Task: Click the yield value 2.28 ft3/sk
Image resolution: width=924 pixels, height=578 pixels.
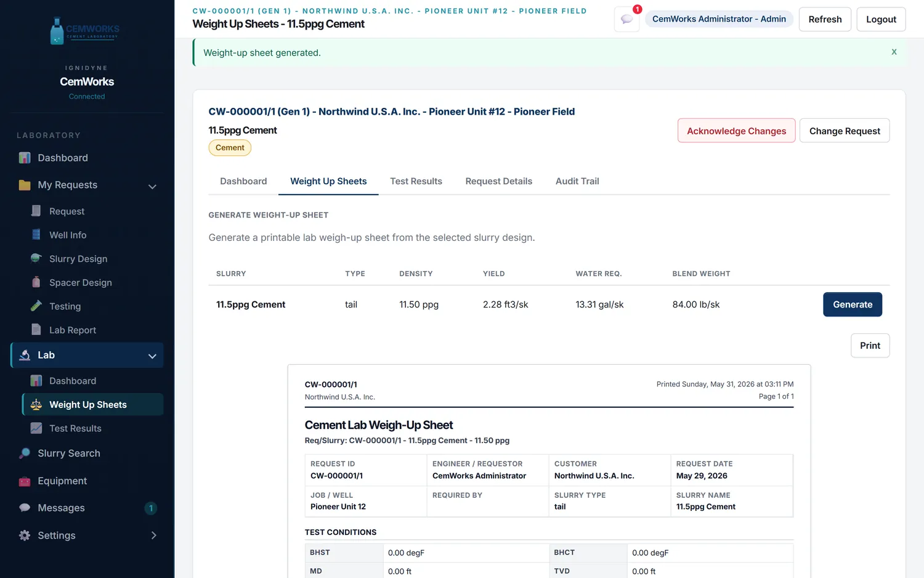Action: click(x=506, y=304)
